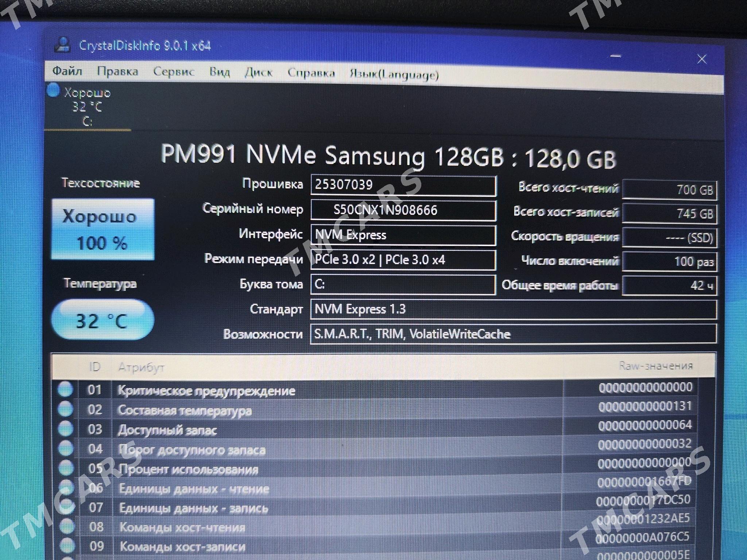Click the power on count value 100 раз

670,262
